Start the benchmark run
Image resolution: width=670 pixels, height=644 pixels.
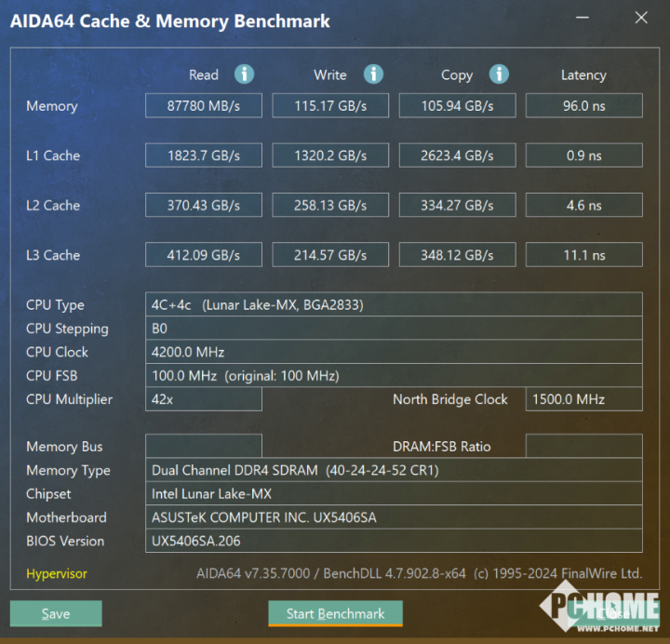335,613
